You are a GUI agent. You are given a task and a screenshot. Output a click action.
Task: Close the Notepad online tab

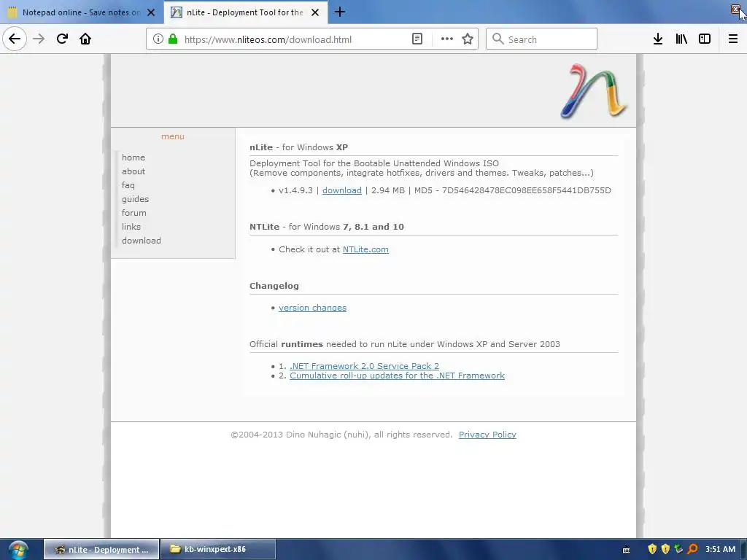[x=151, y=12]
